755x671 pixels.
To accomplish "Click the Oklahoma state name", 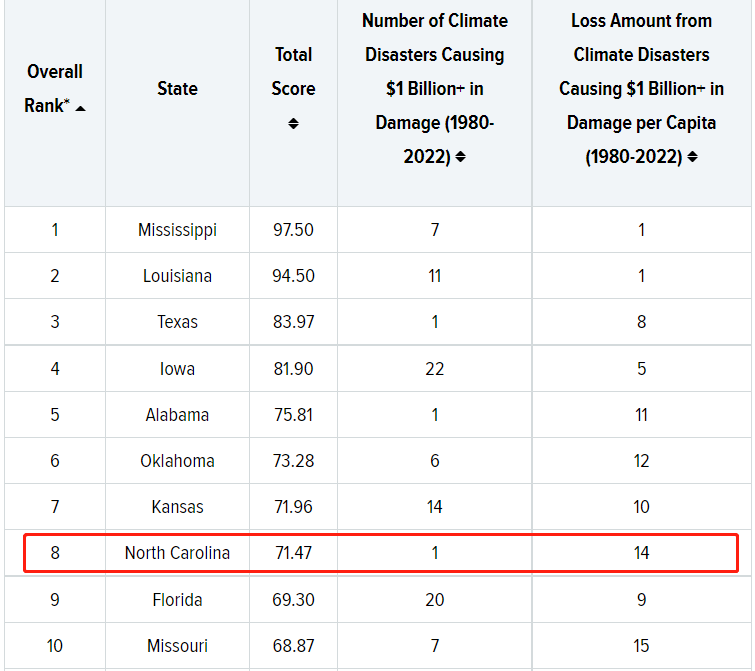I will tap(177, 461).
